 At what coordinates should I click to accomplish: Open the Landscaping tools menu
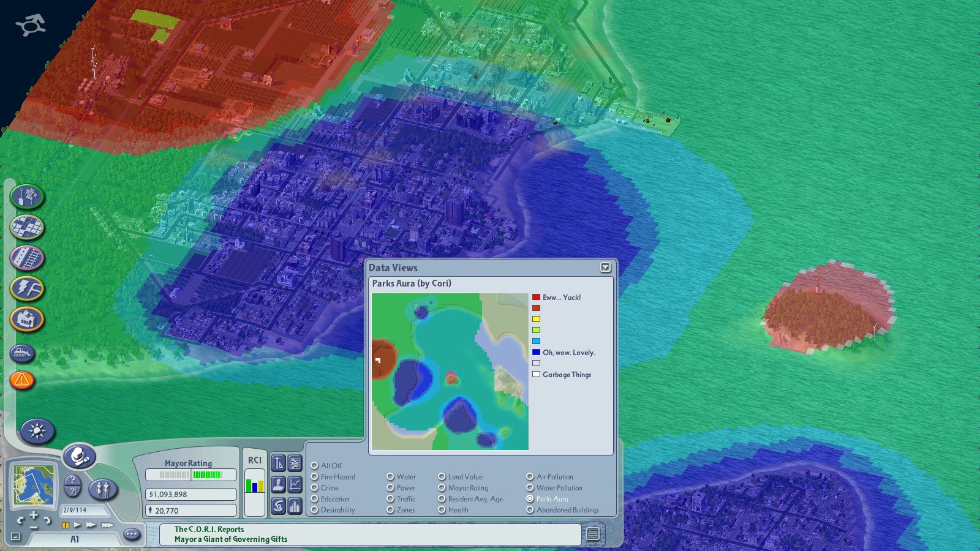27,197
